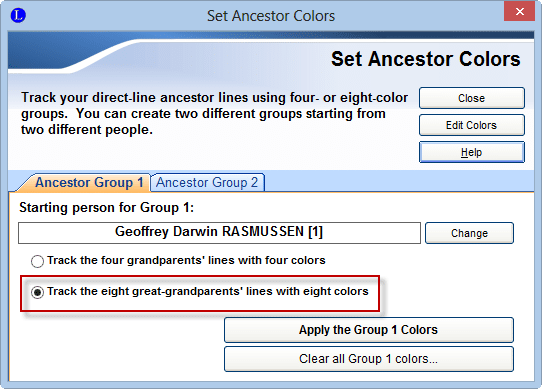The height and width of the screenshot is (389, 542).
Task: Apply the Group 1 Colors
Action: tap(369, 330)
